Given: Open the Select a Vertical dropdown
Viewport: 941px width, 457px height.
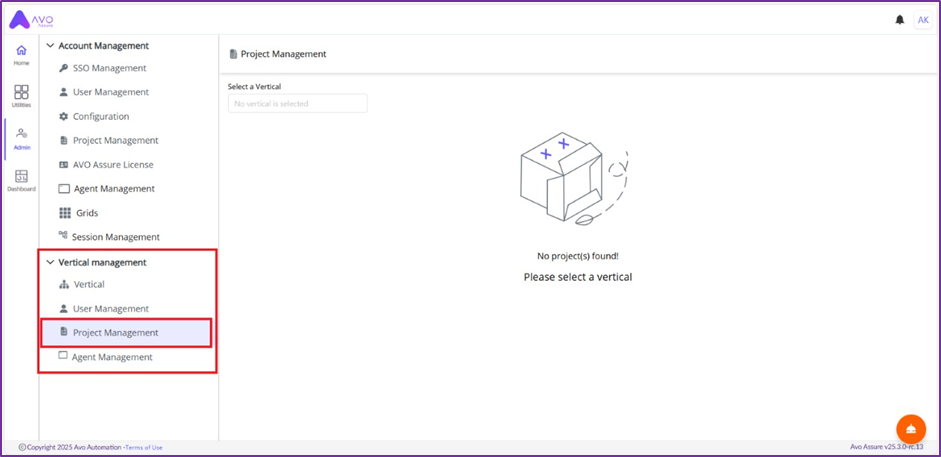Looking at the screenshot, I should coord(297,103).
